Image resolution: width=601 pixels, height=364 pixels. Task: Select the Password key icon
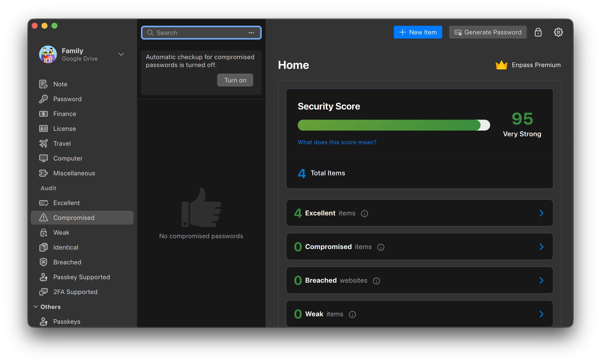43,99
